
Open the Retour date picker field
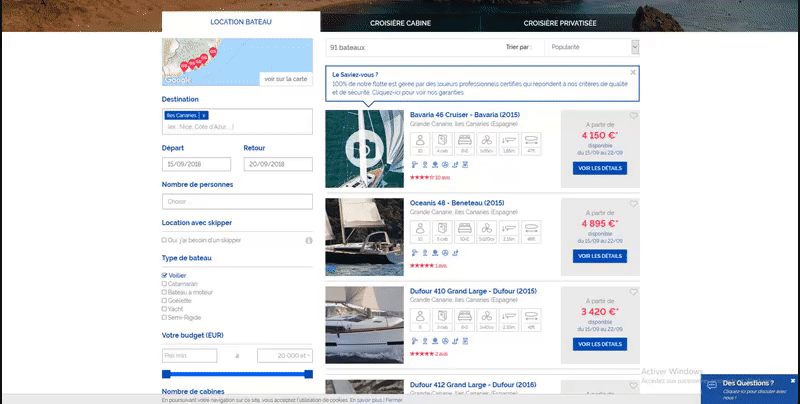point(278,164)
